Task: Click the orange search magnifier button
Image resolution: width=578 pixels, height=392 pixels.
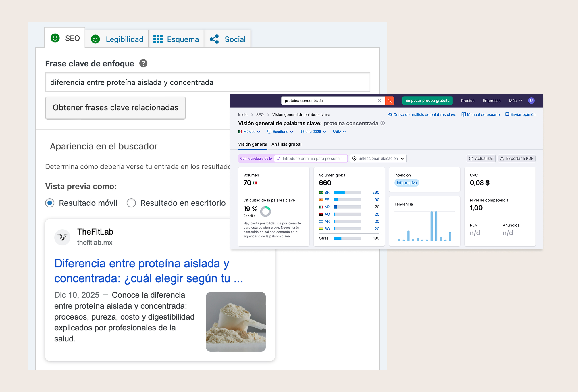Action: pos(390,101)
